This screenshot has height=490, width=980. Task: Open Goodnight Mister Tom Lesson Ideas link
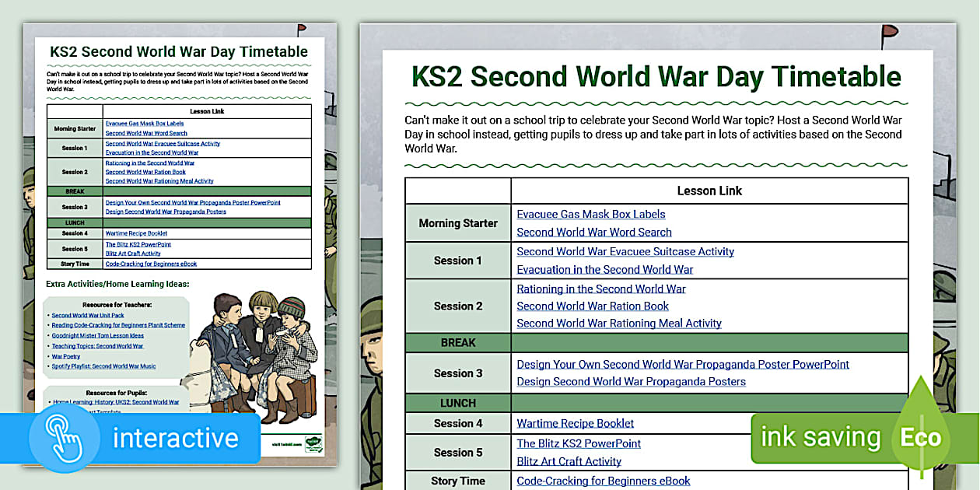[98, 335]
